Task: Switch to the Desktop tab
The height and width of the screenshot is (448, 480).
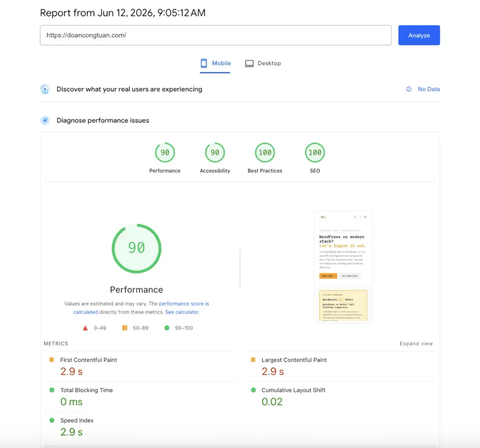Action: 263,63
